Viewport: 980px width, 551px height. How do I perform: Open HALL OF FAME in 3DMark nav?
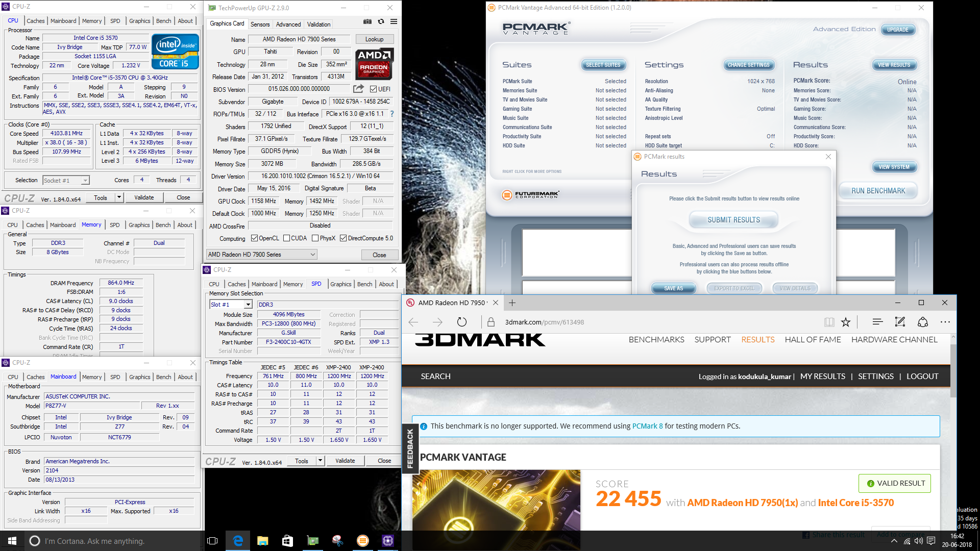pyautogui.click(x=813, y=340)
